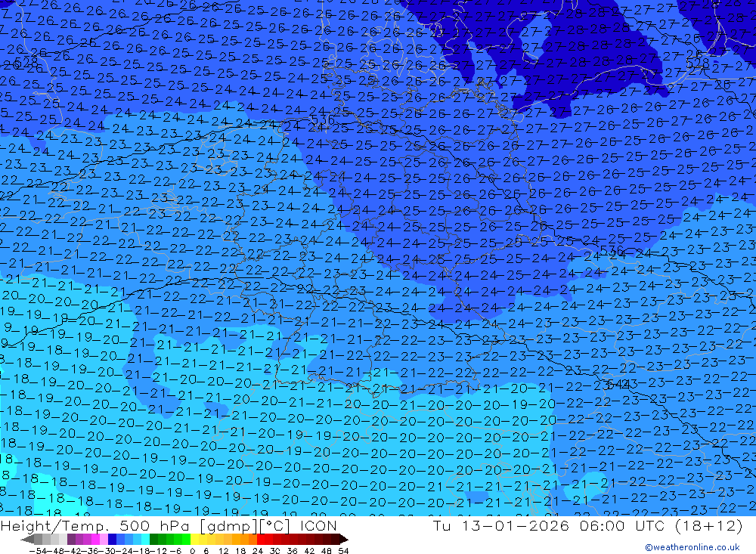This screenshot has height=554, width=756.
Task: Click the '12' legend scale value
Action: click(x=224, y=551)
